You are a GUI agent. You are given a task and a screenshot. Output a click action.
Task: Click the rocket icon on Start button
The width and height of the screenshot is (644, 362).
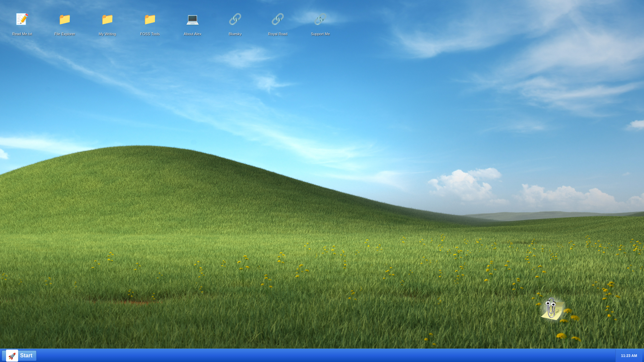coord(12,356)
